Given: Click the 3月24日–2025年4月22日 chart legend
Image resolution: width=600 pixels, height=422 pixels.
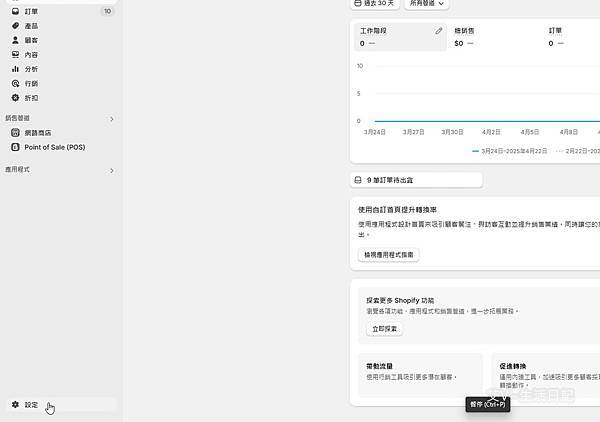Looking at the screenshot, I should coord(510,151).
